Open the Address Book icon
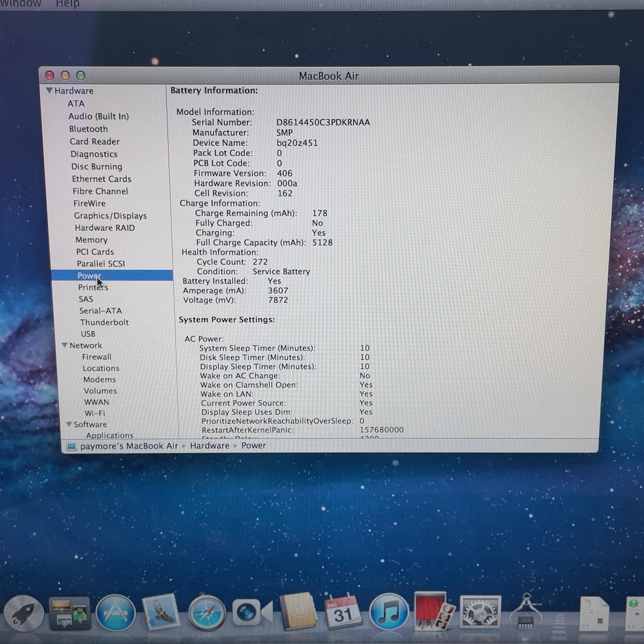Viewport: 644px width, 644px height. pyautogui.click(x=298, y=611)
